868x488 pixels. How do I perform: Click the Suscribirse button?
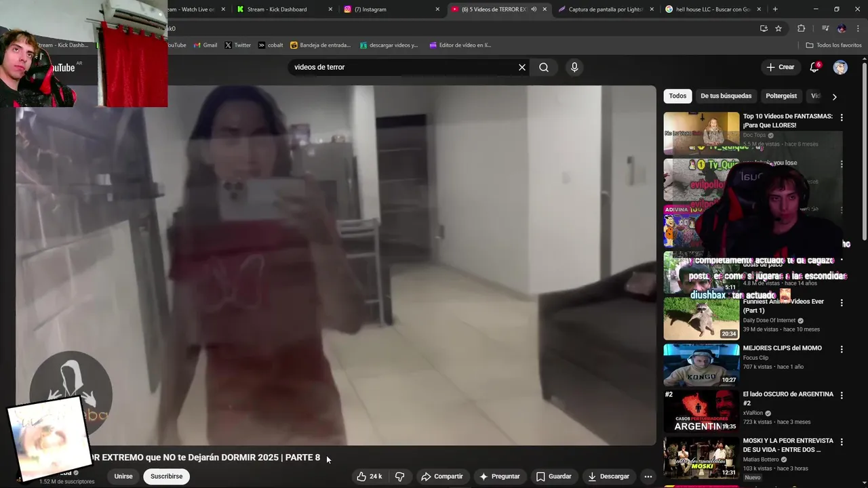tap(166, 476)
